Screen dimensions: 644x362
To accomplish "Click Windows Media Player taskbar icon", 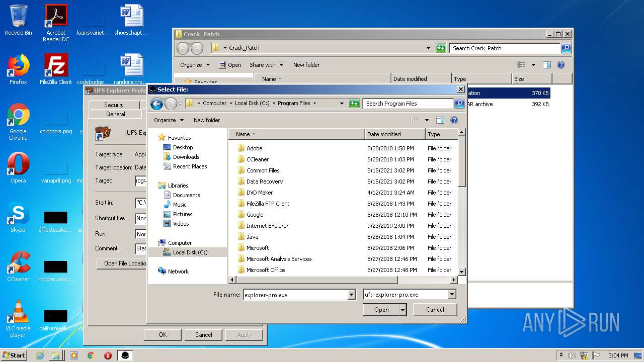I will pyautogui.click(x=73, y=355).
